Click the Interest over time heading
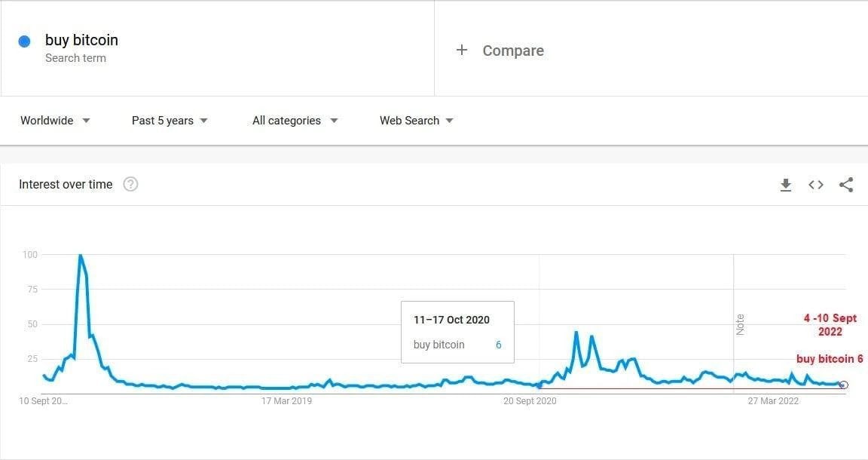 tap(66, 185)
